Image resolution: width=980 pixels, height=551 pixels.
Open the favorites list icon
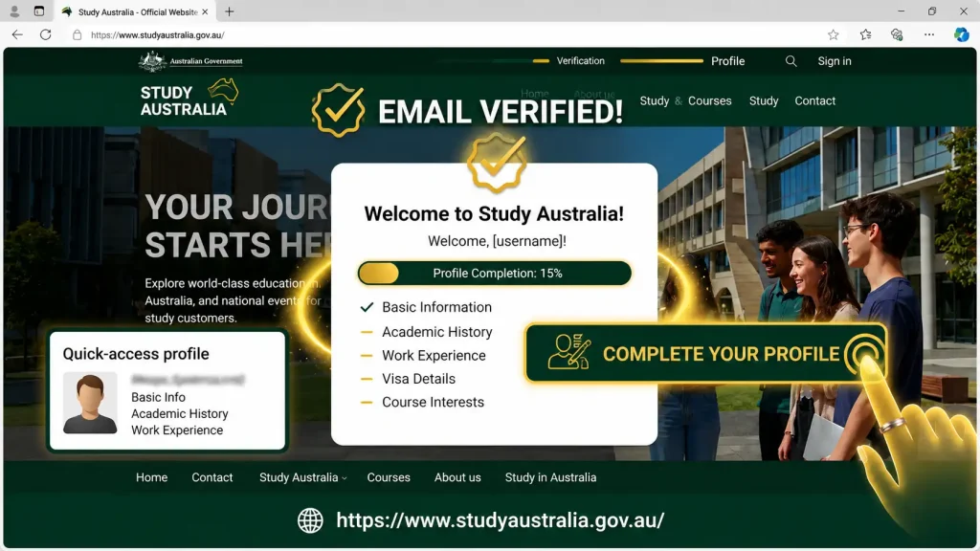[865, 35]
